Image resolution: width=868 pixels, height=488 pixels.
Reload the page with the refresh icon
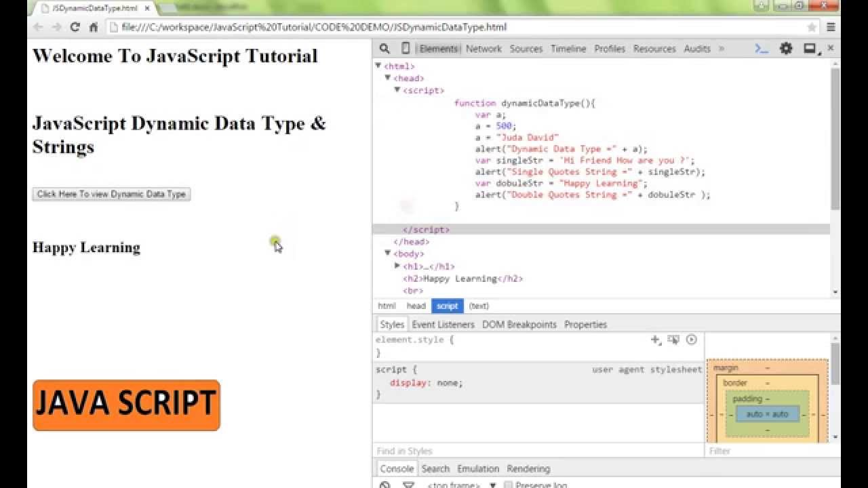tap(75, 27)
